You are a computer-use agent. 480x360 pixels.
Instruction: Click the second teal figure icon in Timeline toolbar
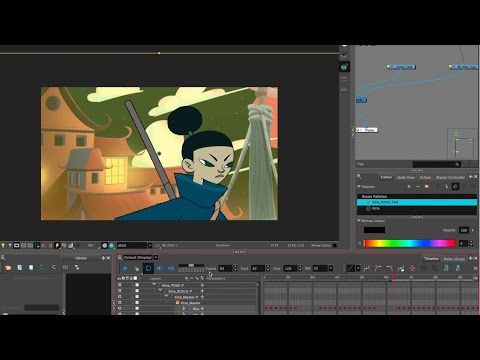[x=458, y=268]
